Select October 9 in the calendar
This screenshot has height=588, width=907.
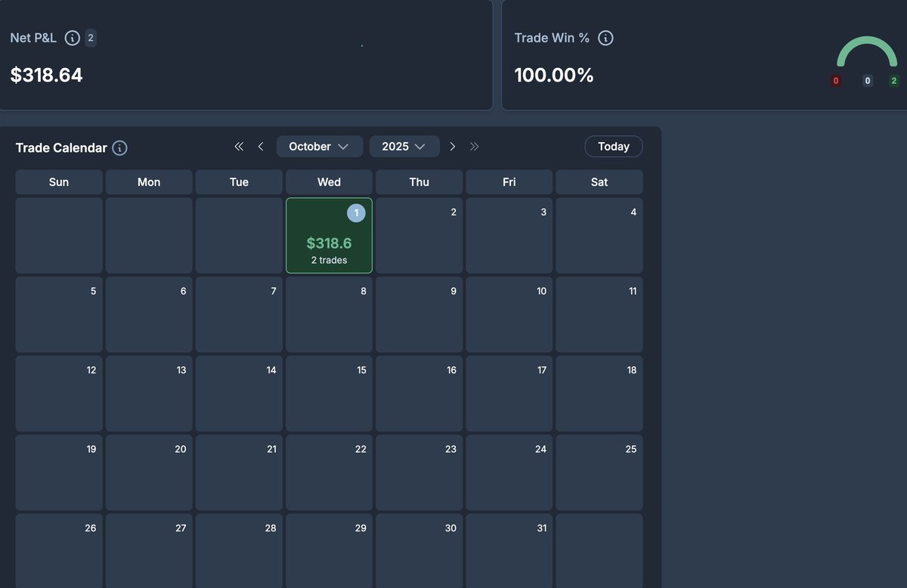point(419,314)
